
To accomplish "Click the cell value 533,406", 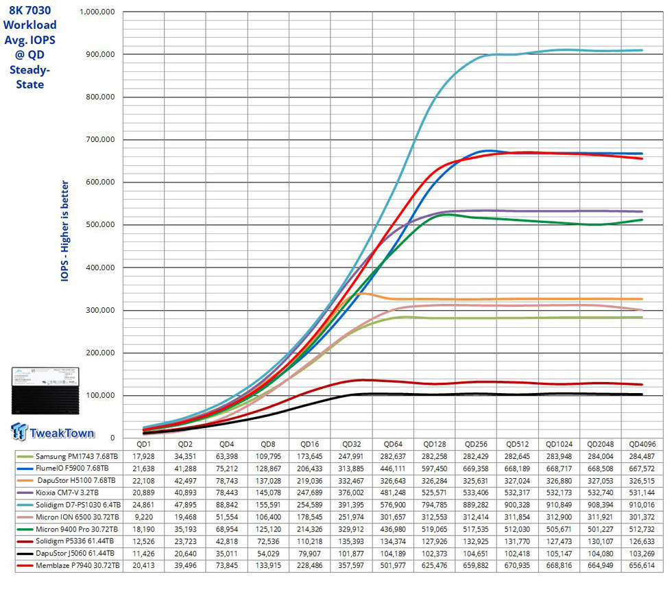I will (476, 493).
